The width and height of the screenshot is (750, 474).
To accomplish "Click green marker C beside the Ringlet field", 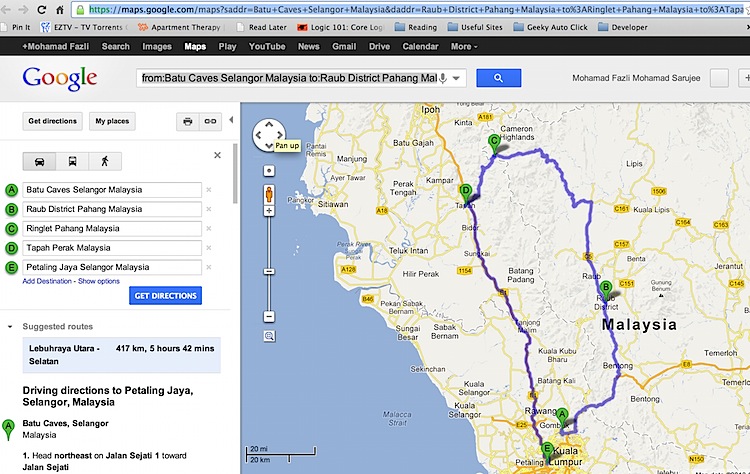I will pos(11,229).
